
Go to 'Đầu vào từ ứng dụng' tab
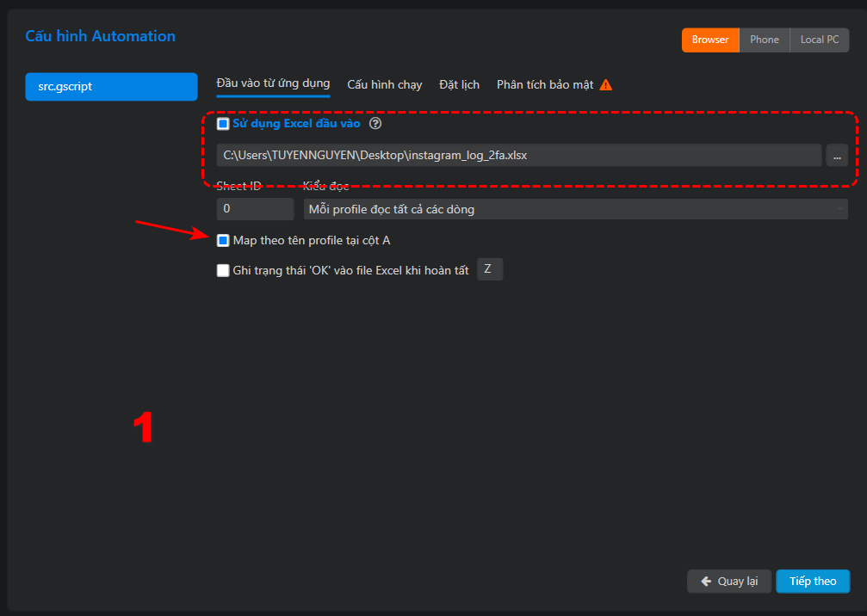coord(273,83)
